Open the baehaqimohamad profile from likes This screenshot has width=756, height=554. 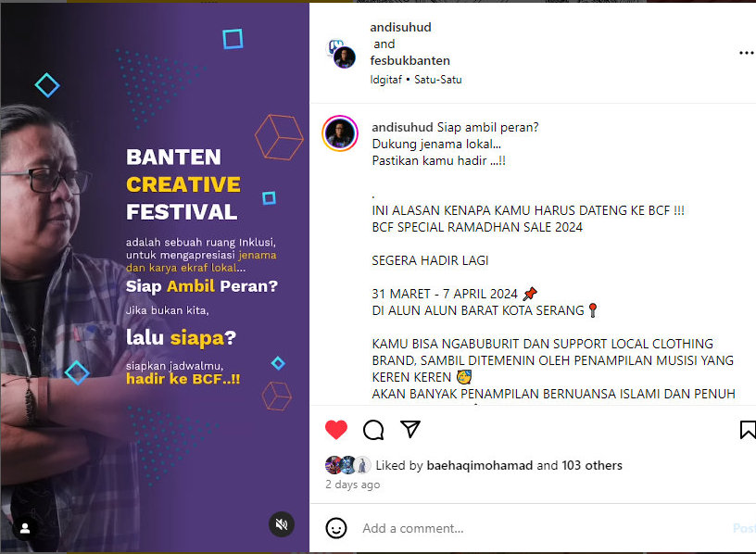[x=480, y=465]
